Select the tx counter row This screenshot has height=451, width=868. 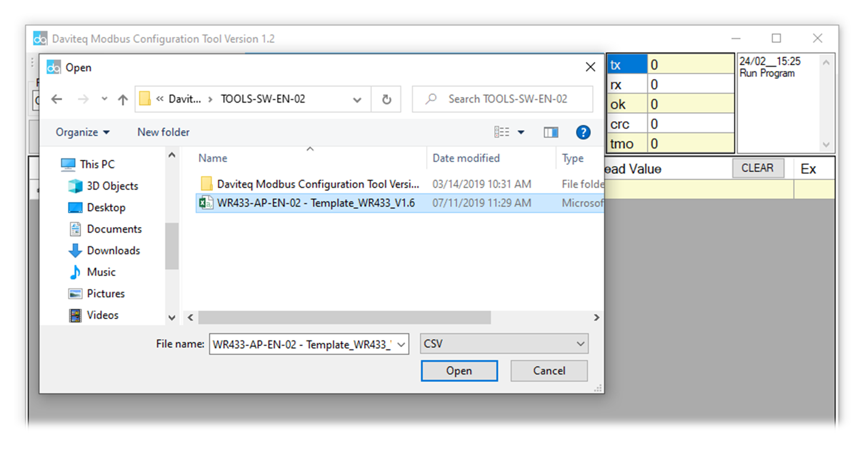(670, 64)
